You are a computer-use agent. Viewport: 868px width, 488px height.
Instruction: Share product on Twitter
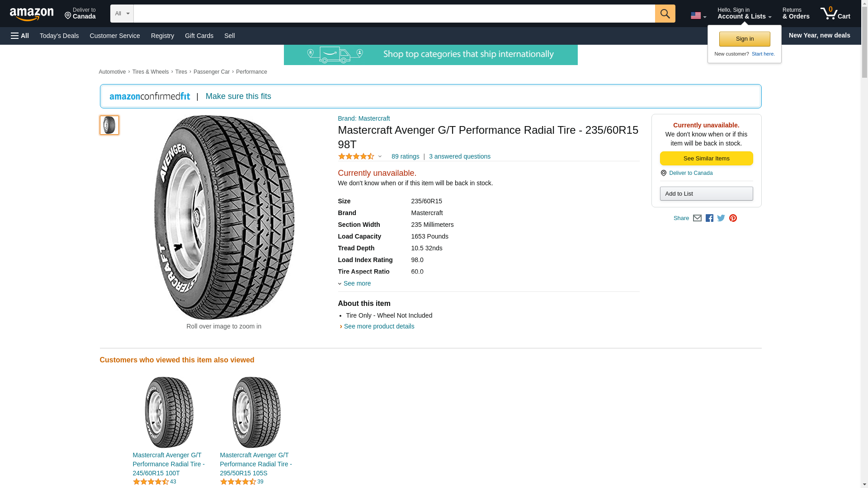coord(721,218)
